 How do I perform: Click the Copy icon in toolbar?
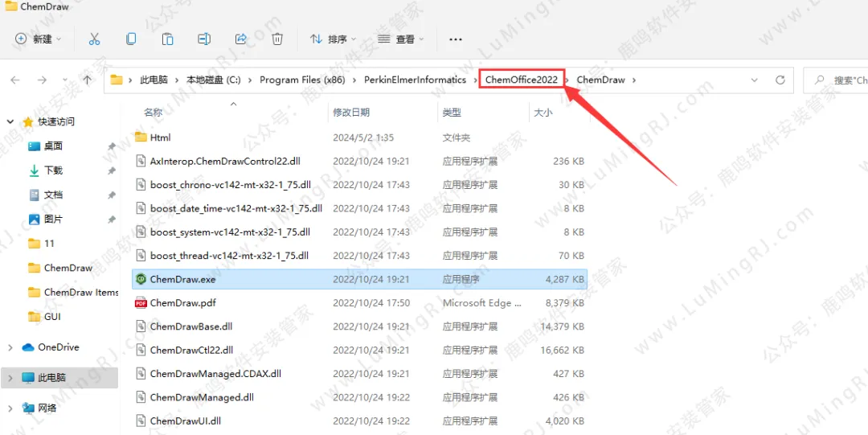click(131, 39)
